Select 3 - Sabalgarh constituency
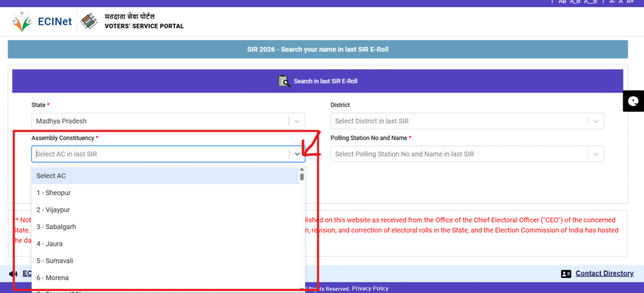 click(165, 227)
